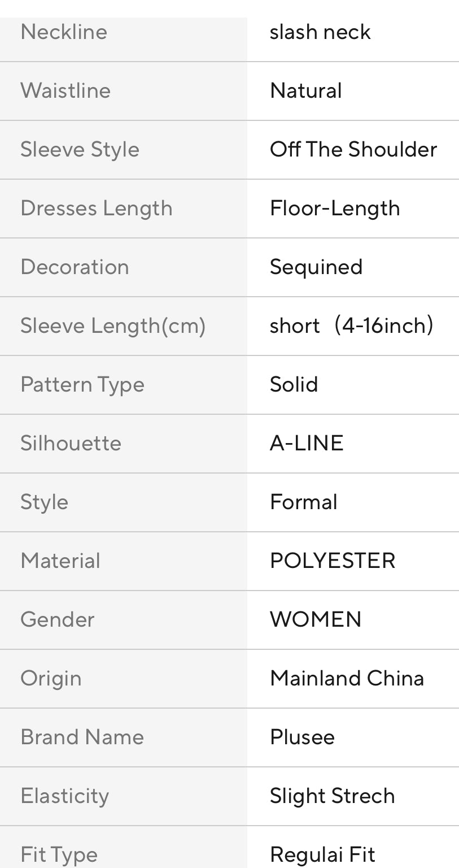
Task: Select the Waistline attribute label
Action: (x=65, y=91)
